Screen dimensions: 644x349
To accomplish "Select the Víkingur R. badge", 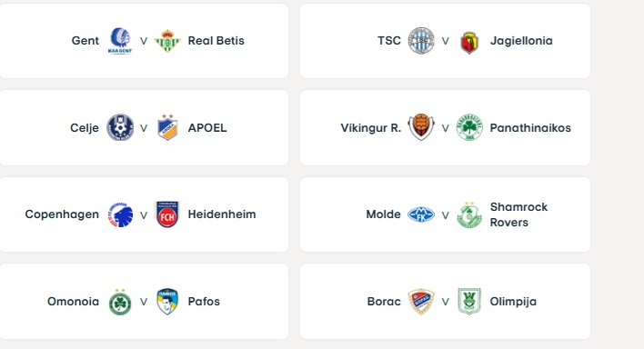I will (x=421, y=127).
